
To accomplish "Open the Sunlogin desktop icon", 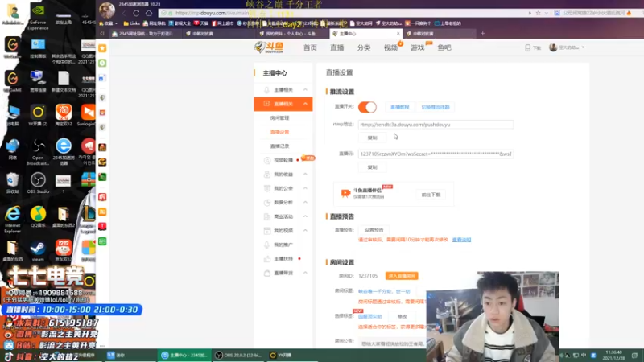I will [x=88, y=115].
